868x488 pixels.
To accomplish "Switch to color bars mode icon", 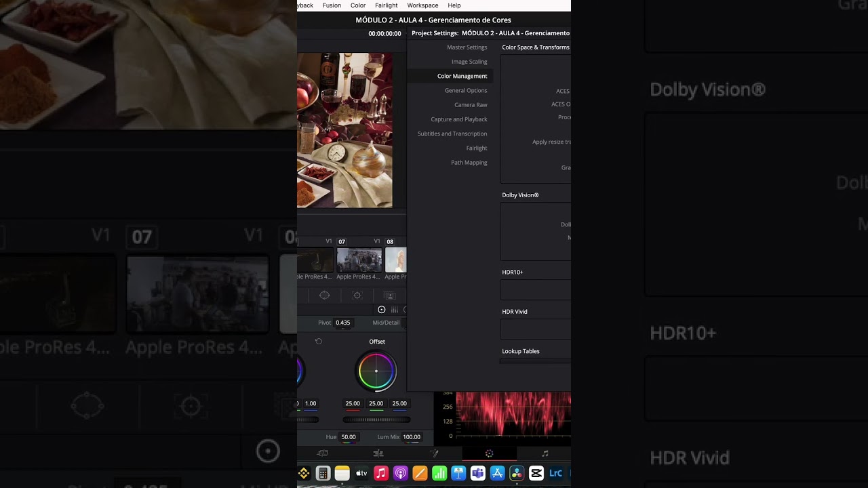I will [x=395, y=310].
